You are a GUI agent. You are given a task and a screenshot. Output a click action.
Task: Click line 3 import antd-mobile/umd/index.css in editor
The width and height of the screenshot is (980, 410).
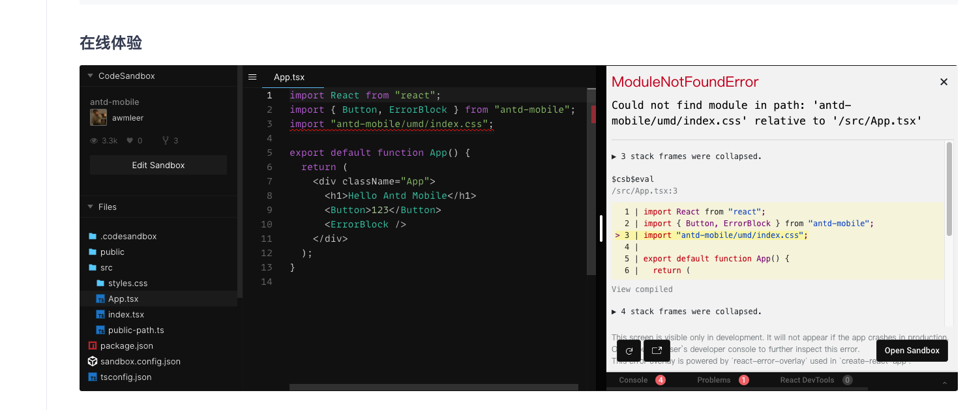(x=392, y=124)
